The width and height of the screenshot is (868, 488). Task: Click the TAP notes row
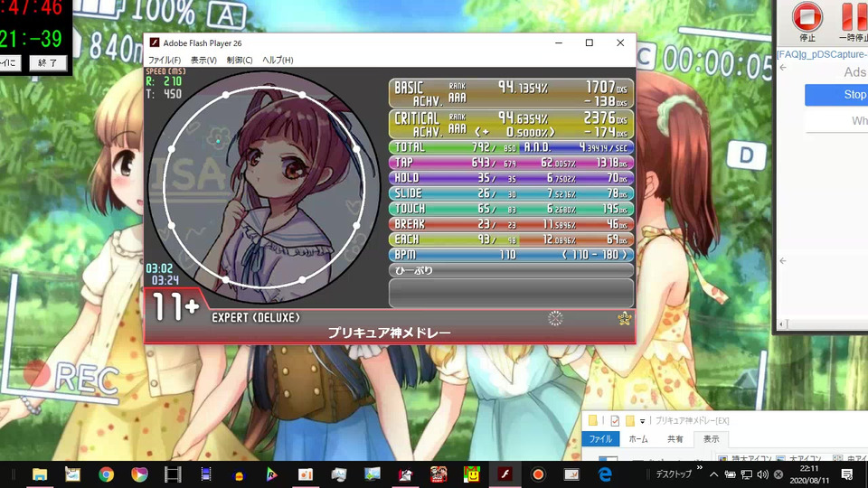[x=511, y=163]
